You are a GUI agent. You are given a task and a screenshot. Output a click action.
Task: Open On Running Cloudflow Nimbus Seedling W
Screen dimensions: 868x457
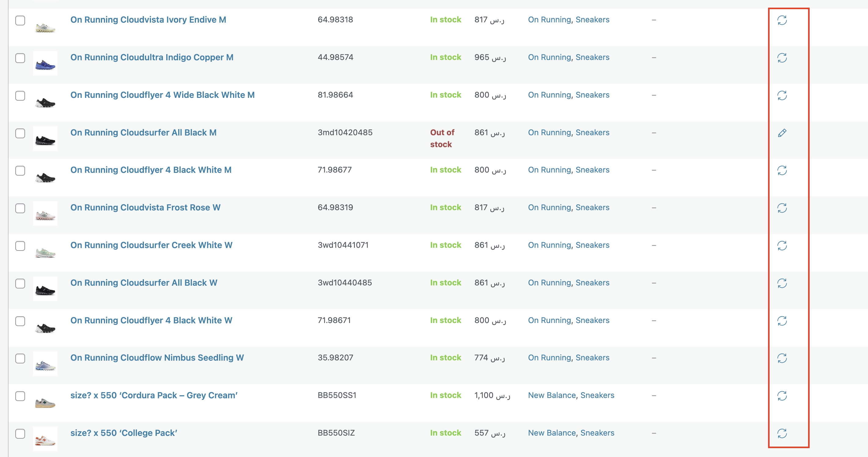pyautogui.click(x=157, y=358)
